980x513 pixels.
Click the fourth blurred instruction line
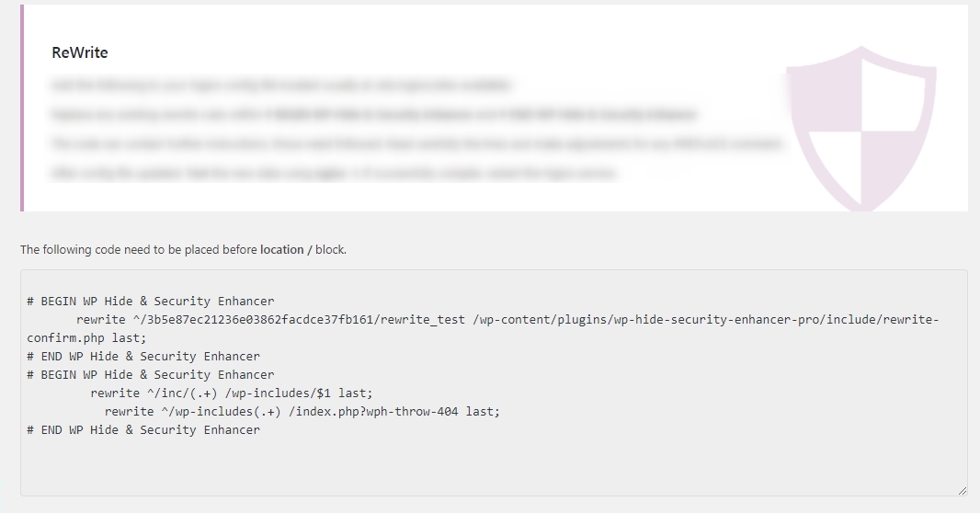coord(334,173)
